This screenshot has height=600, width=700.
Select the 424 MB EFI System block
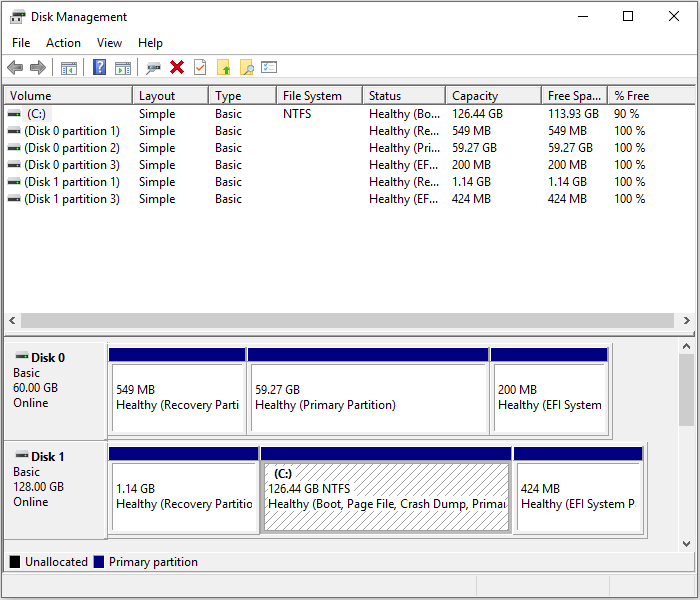[x=578, y=490]
